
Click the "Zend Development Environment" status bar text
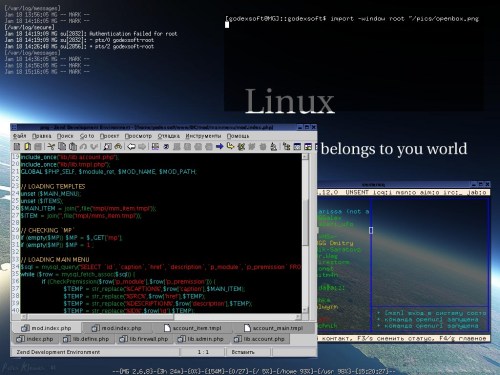coord(58,352)
